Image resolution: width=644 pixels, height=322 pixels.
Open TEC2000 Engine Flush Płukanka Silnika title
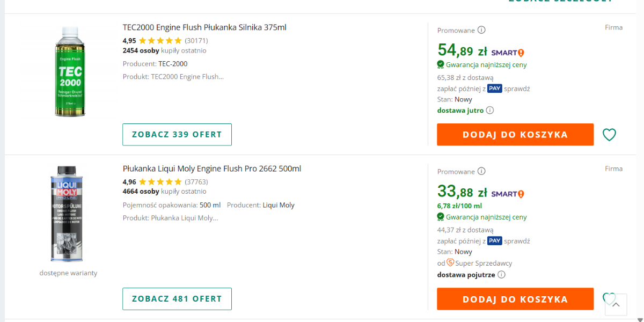point(204,27)
